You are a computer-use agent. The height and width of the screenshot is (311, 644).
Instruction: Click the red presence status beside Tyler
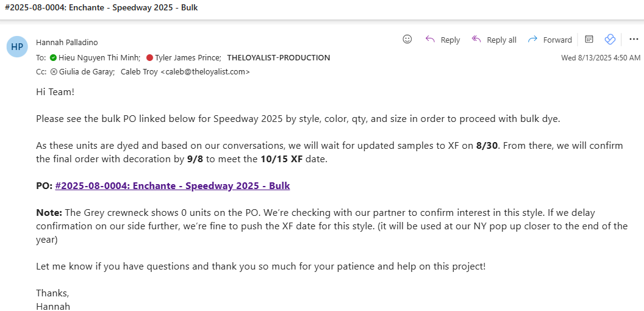pos(149,58)
